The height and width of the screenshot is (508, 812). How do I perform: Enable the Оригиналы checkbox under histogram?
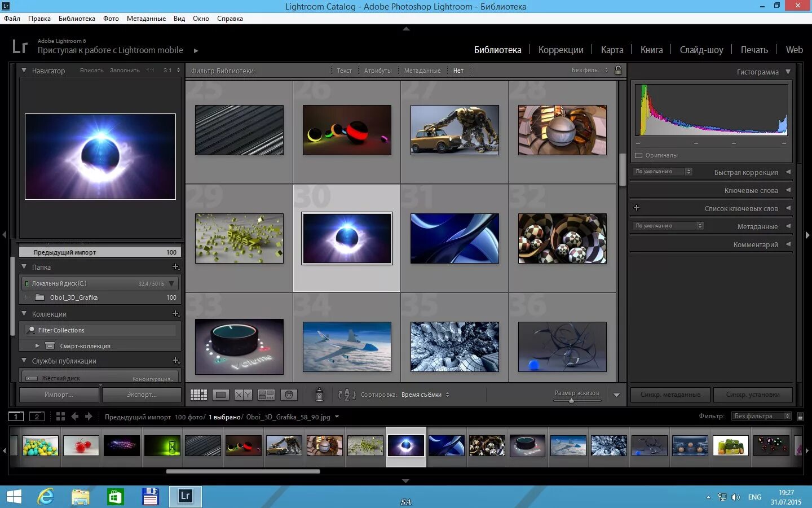pos(639,155)
